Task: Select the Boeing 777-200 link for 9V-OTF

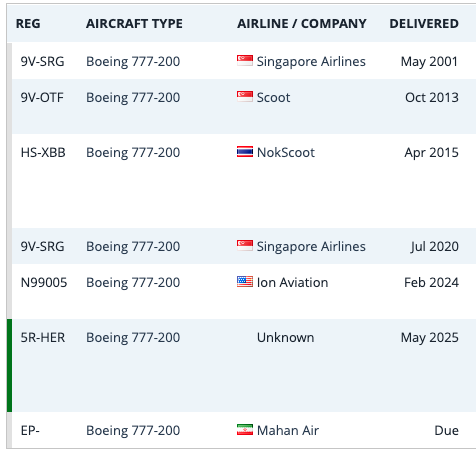Action: pos(133,98)
